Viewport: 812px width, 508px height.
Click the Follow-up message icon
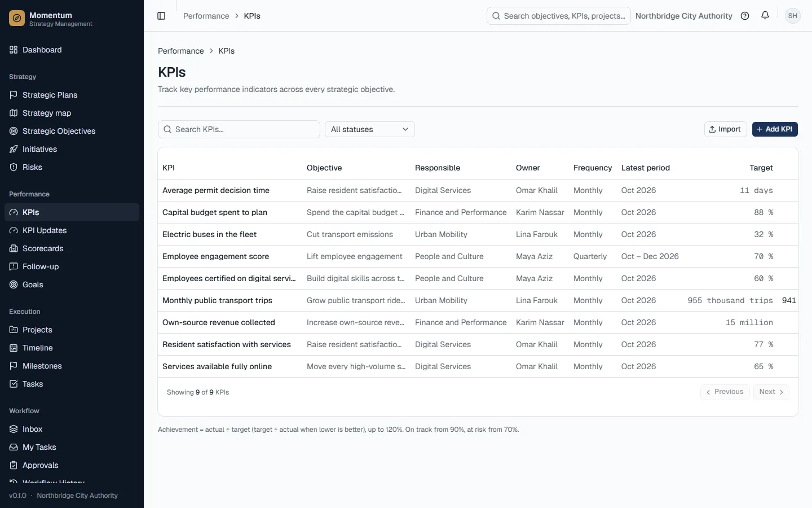click(14, 266)
